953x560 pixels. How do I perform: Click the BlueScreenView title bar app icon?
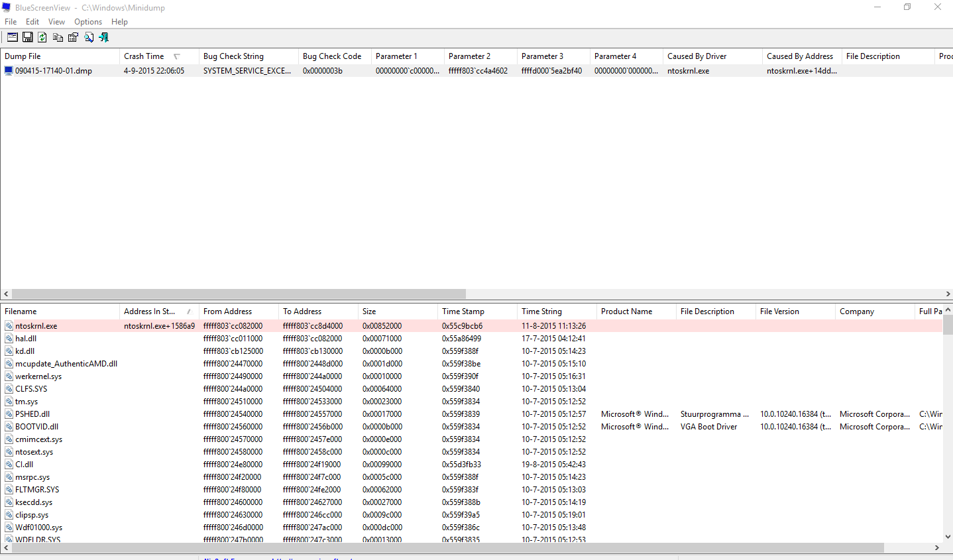(x=7, y=7)
